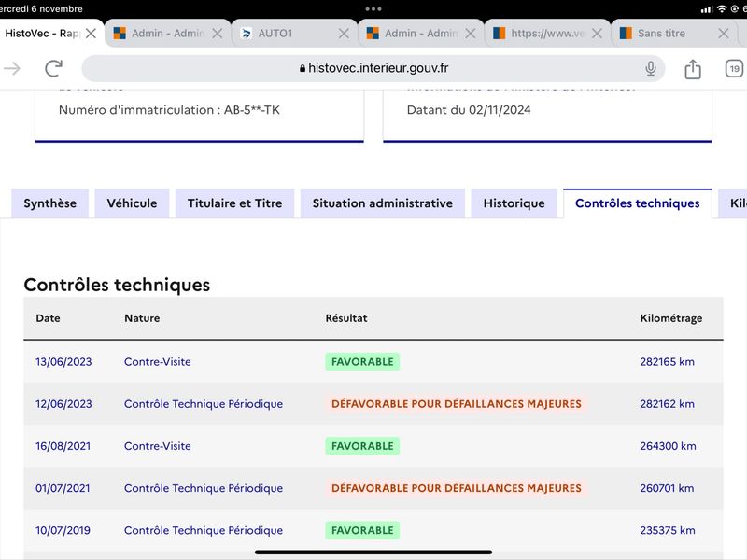Open the partially visible Kilométrage tab

[735, 203]
